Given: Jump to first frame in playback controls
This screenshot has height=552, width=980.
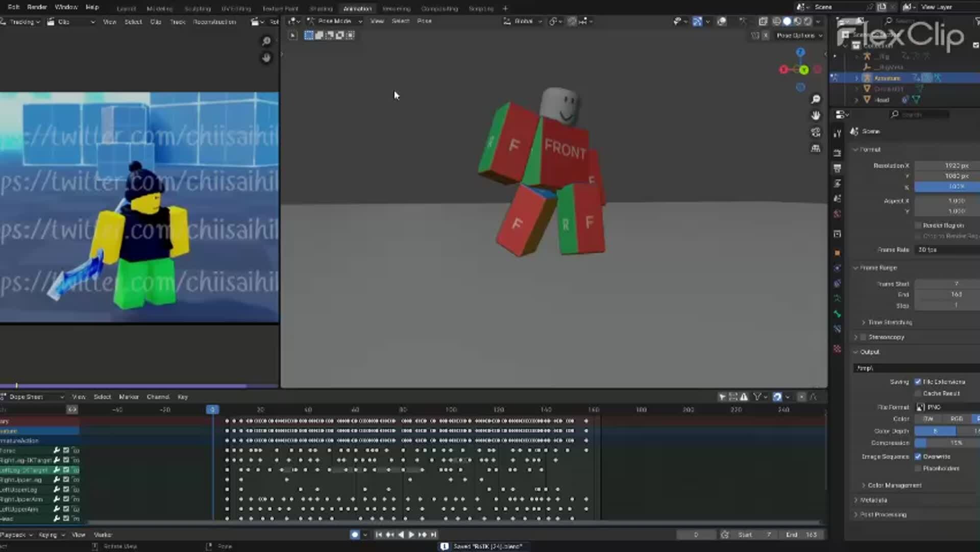Looking at the screenshot, I should 379,534.
